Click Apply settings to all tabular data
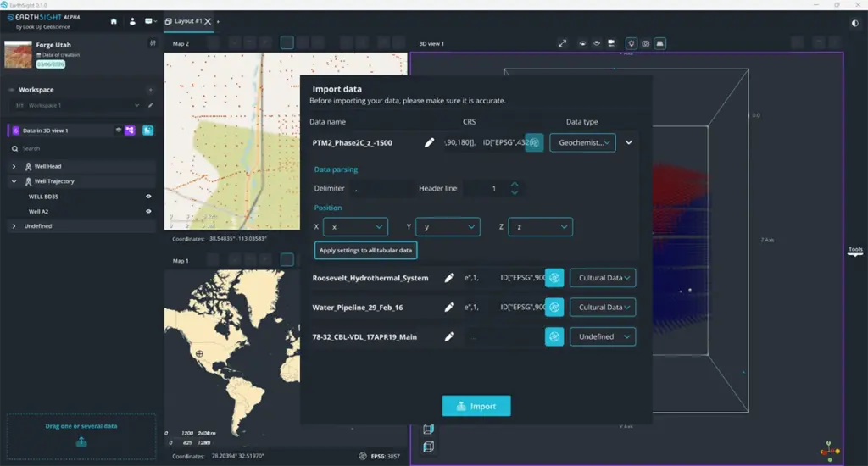This screenshot has height=466, width=868. 366,250
